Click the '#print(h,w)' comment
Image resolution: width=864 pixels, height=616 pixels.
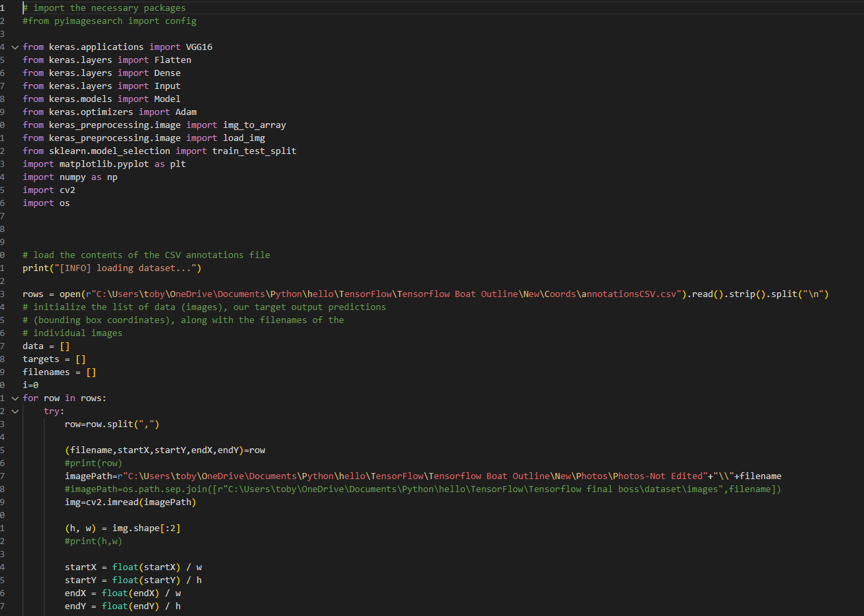click(94, 541)
